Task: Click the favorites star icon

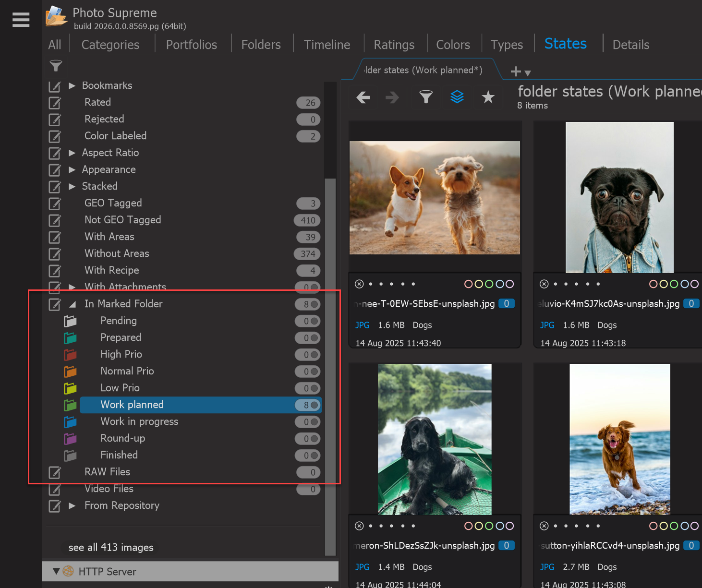Action: pyautogui.click(x=488, y=97)
